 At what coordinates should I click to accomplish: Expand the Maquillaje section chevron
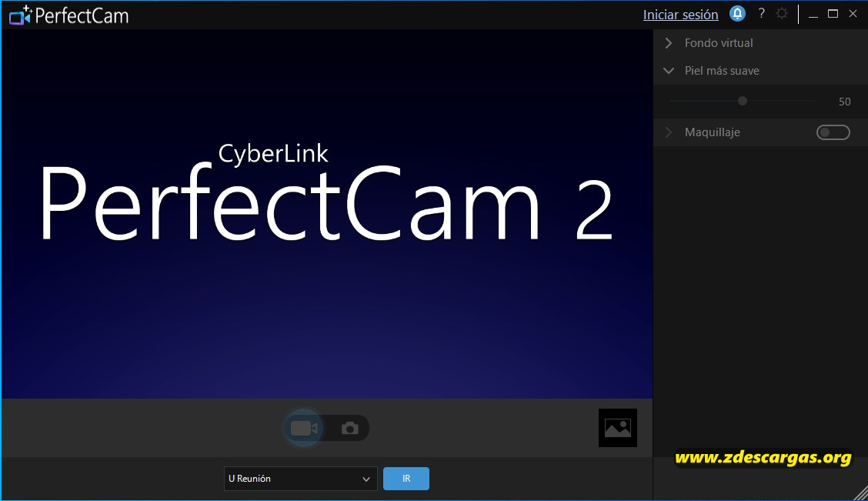pos(669,132)
